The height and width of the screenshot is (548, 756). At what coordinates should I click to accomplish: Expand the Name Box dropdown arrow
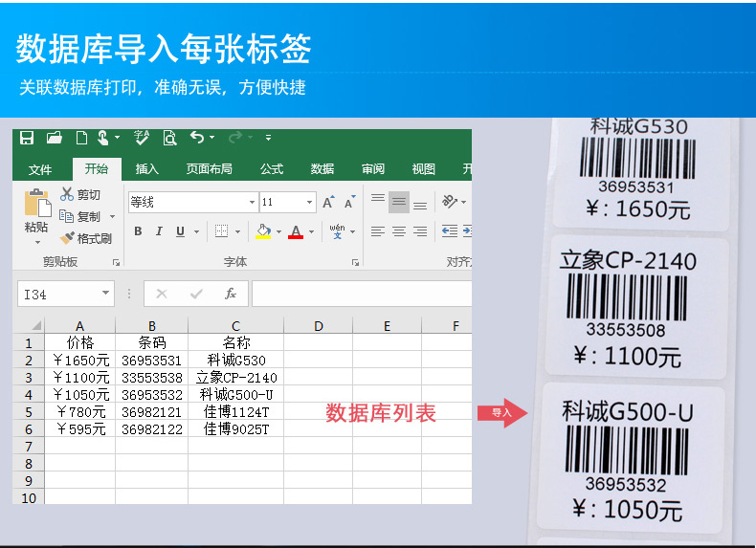coord(105,293)
